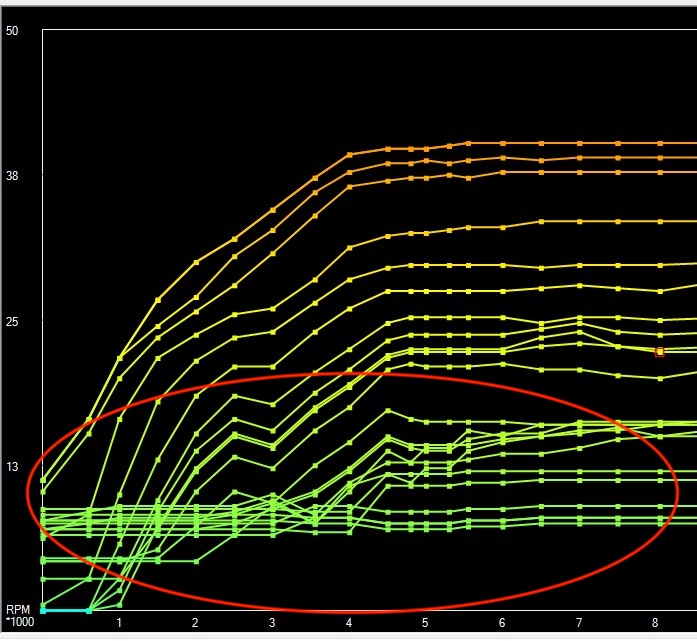The image size is (697, 641).
Task: Select top orange curve point at 8000 RPM
Action: click(x=657, y=143)
